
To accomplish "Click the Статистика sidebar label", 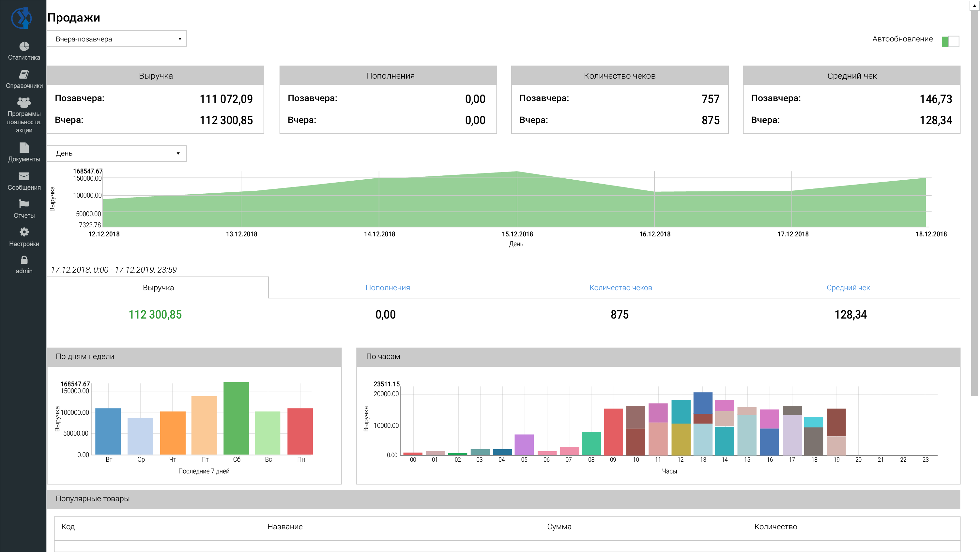I will (24, 57).
